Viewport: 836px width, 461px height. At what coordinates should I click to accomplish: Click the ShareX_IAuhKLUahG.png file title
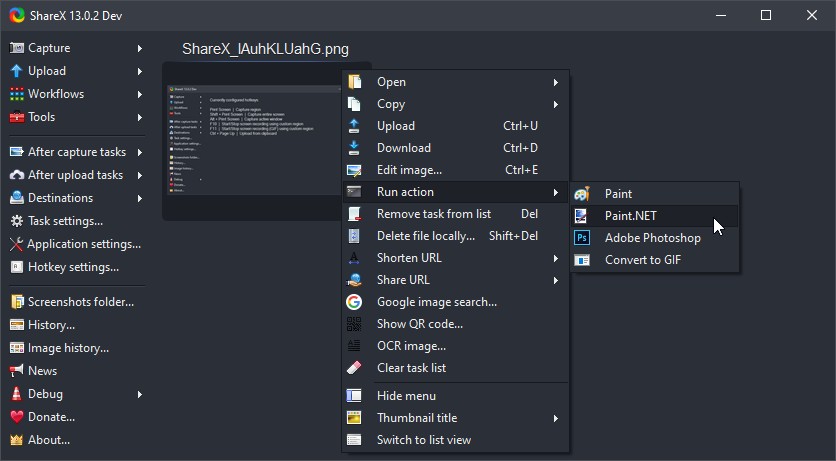[266, 49]
